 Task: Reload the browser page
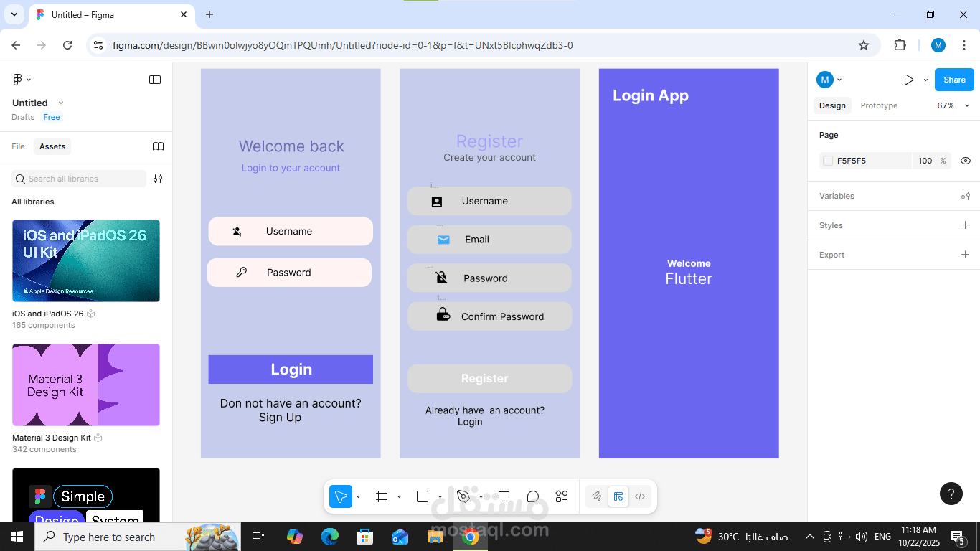point(67,45)
